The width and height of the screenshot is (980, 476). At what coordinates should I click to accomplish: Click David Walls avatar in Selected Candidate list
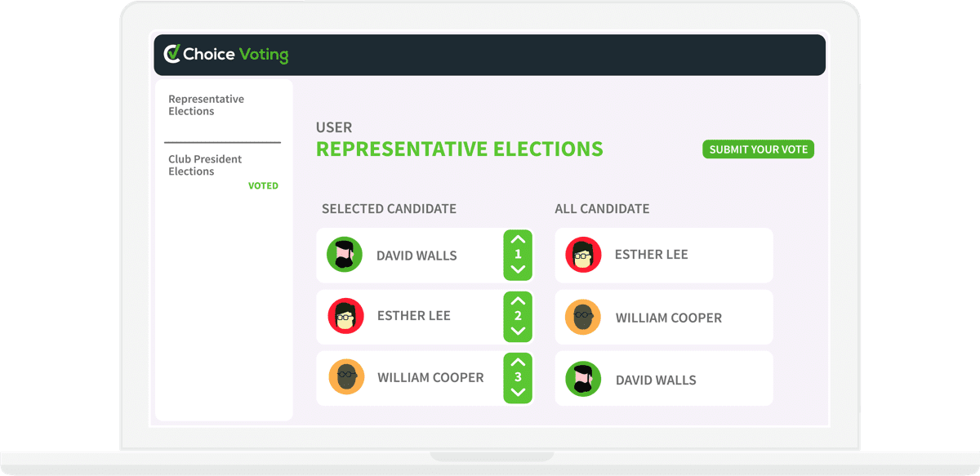click(x=344, y=255)
